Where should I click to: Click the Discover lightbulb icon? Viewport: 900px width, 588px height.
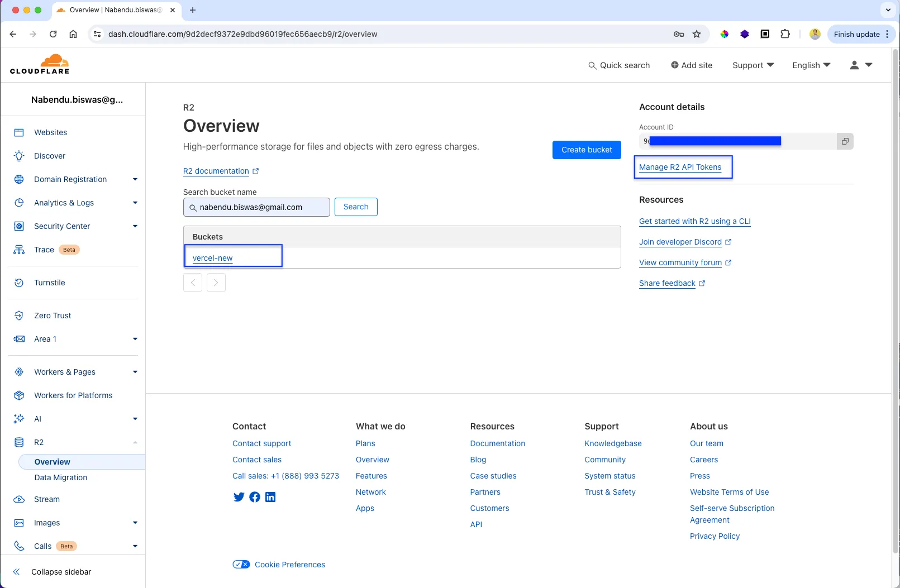[x=19, y=156]
